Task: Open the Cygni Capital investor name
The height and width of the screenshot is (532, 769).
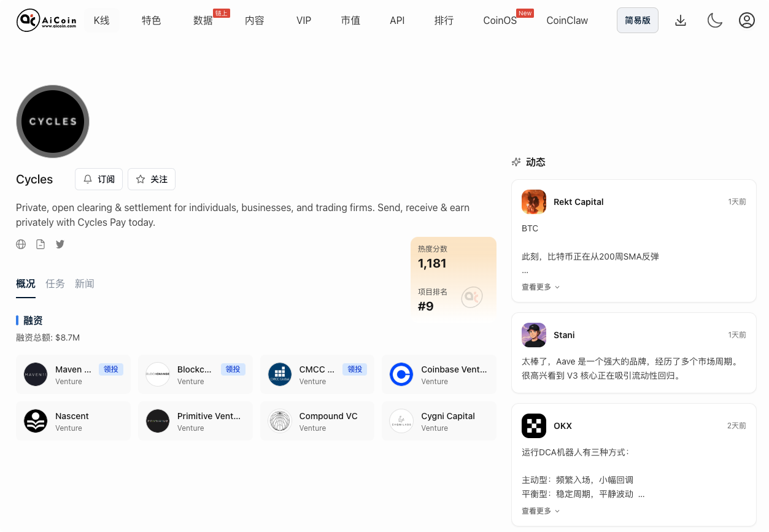Action: coord(448,416)
